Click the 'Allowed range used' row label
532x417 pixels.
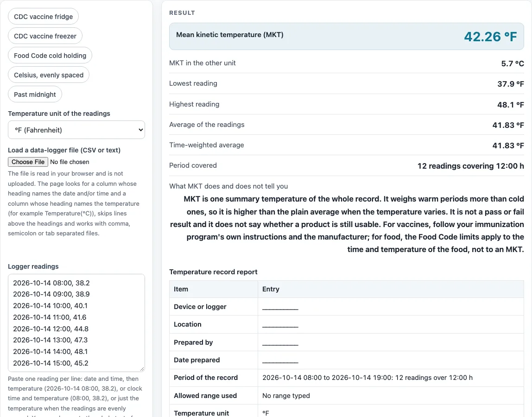pyautogui.click(x=205, y=396)
